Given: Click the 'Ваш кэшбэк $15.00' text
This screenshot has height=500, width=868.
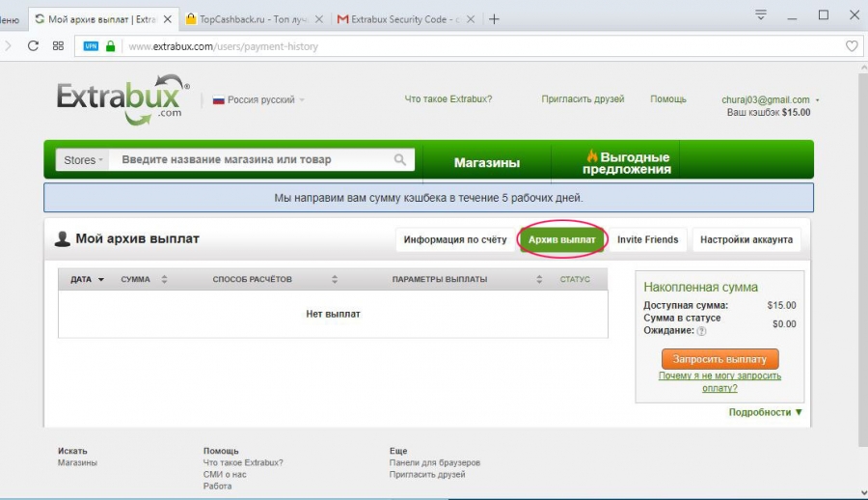Looking at the screenshot, I should (x=769, y=113).
